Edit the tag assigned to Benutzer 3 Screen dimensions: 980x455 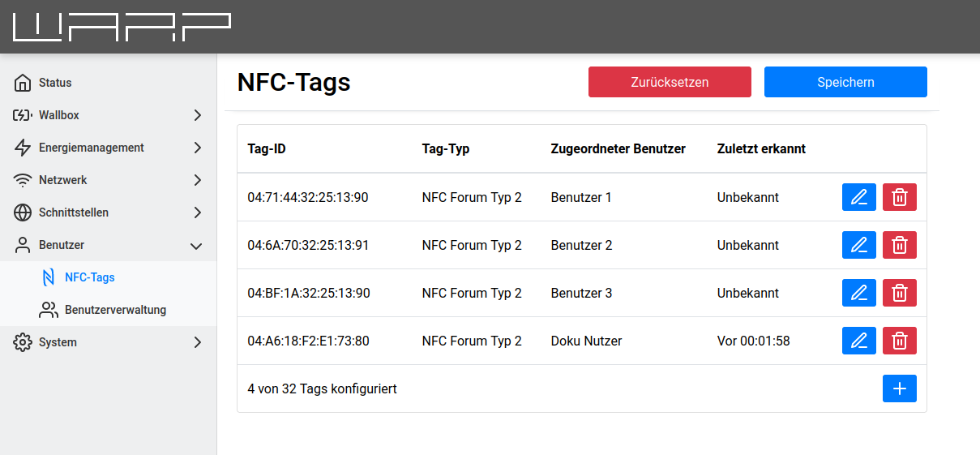point(858,293)
